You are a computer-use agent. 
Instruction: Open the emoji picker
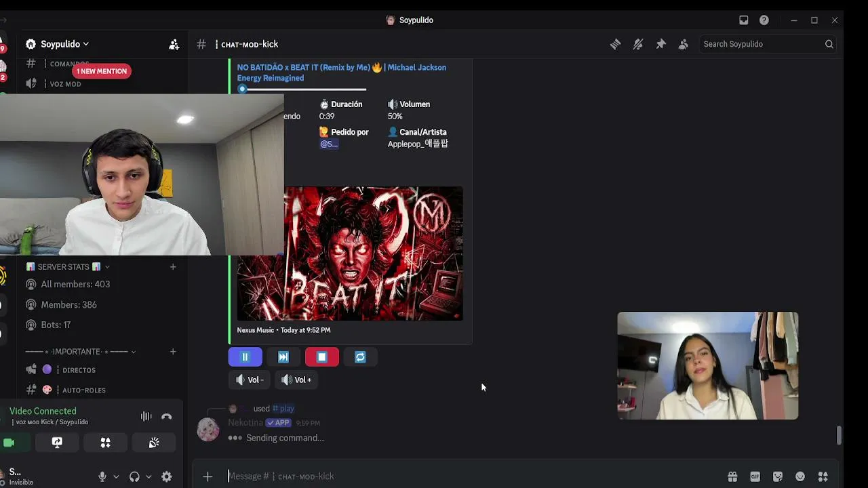coord(800,476)
